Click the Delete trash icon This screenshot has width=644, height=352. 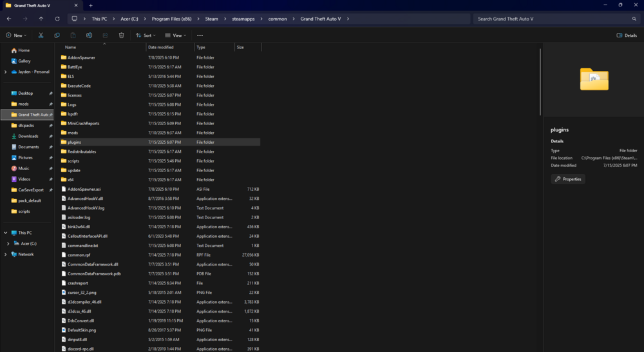(x=121, y=35)
